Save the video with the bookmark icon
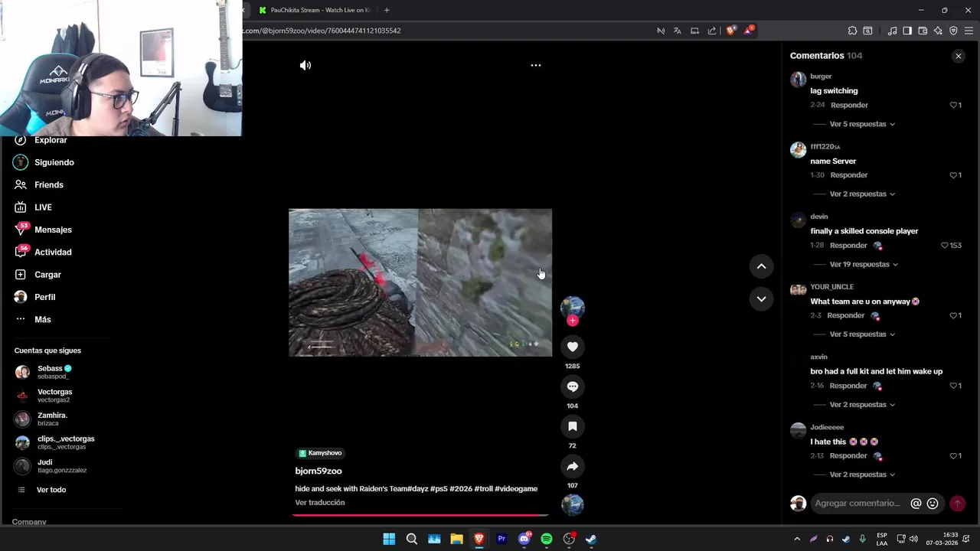Screen dimensions: 980x551 click(572, 426)
